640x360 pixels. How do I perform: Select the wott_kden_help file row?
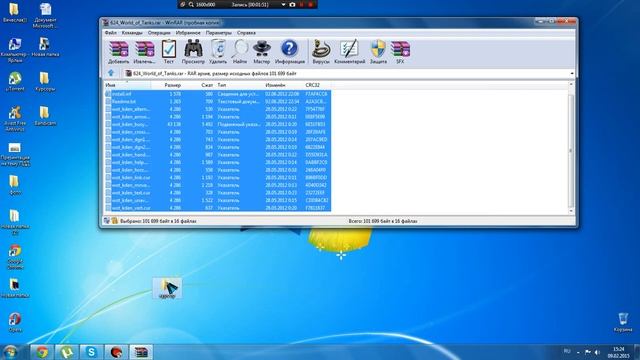coord(218,162)
